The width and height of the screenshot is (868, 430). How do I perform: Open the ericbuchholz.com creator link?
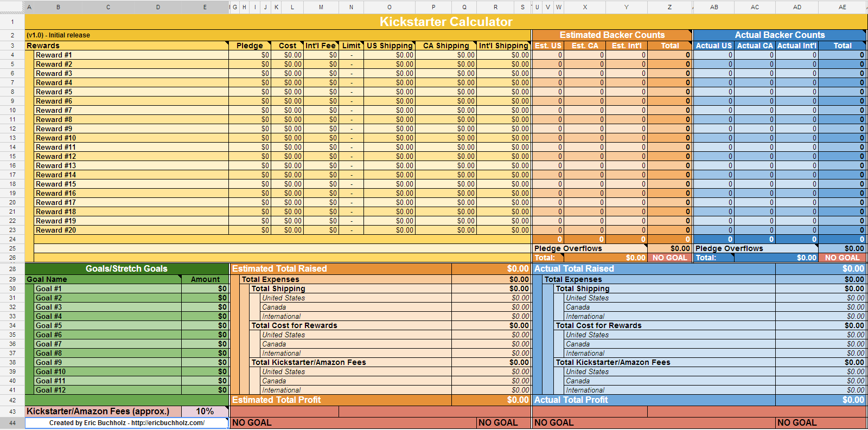126,423
